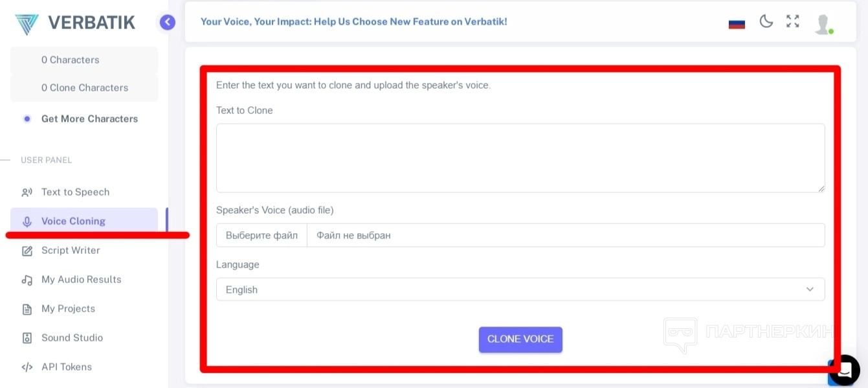
Task: Click the My Audio Results music icon
Action: pos(27,280)
